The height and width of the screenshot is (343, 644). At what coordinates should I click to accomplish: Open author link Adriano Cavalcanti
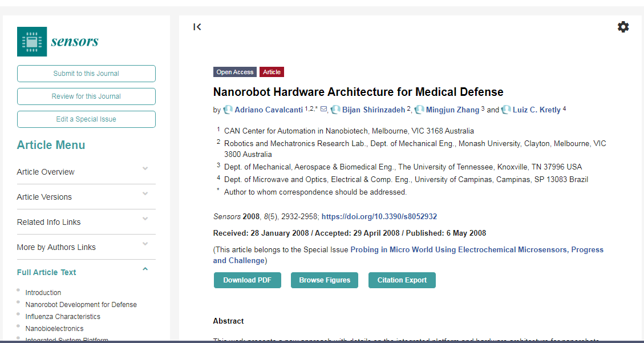click(269, 110)
